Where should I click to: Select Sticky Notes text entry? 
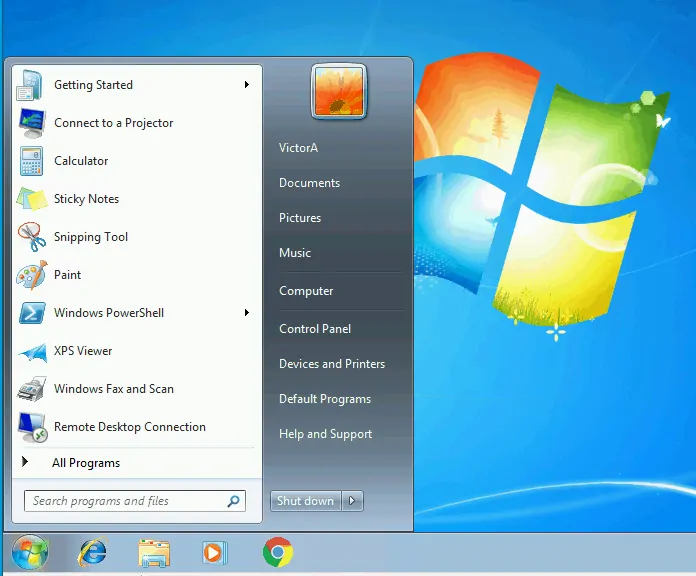87,199
